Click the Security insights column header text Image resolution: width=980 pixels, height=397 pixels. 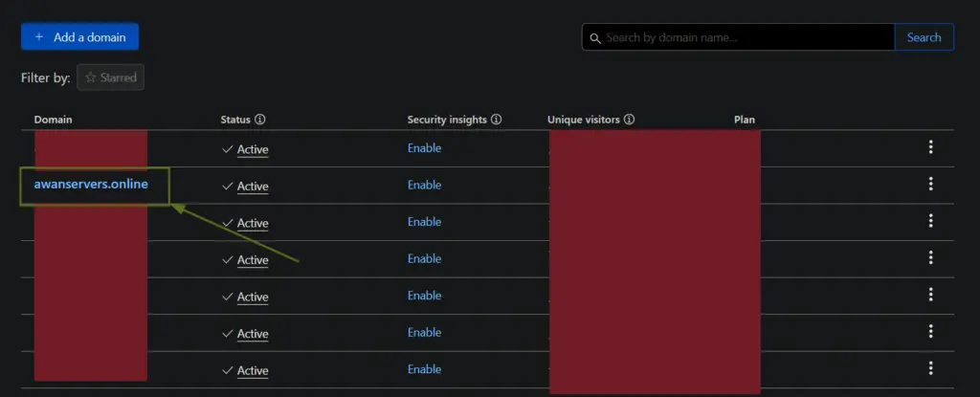pos(447,120)
